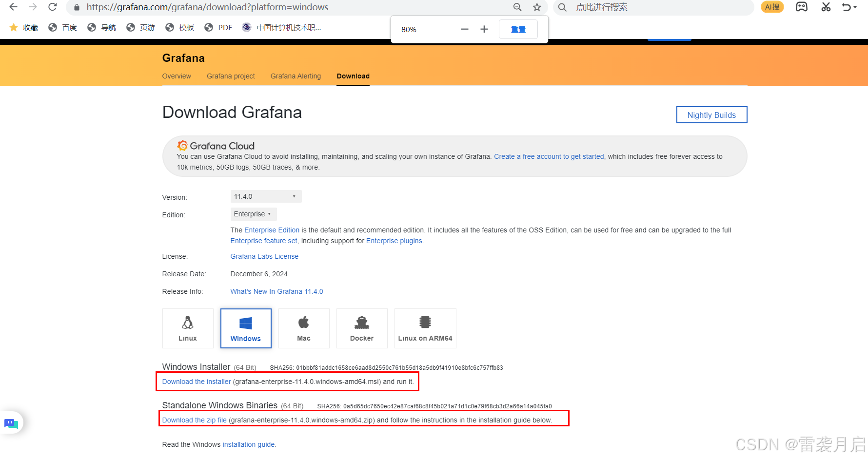Reset zoom with the 重置 button
This screenshot has width=868, height=459.
518,29
